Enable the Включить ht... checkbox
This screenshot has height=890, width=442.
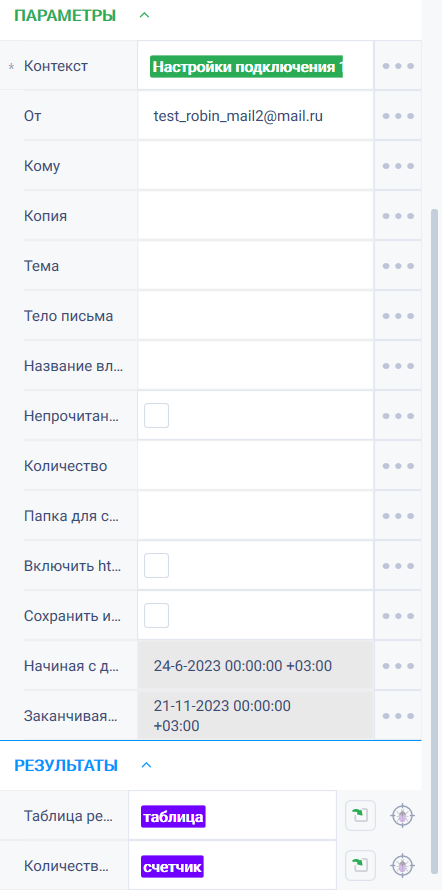(157, 565)
